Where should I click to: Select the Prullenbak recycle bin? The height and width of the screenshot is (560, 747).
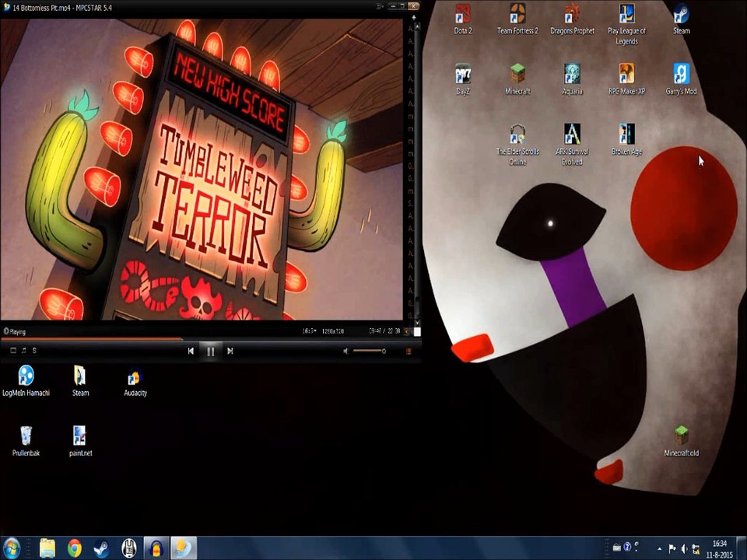pyautogui.click(x=26, y=442)
